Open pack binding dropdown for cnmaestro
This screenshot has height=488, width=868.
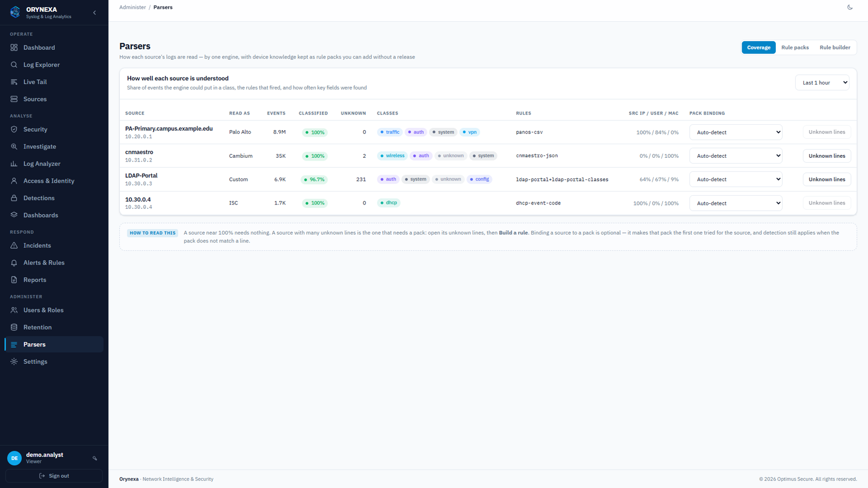[x=736, y=156]
